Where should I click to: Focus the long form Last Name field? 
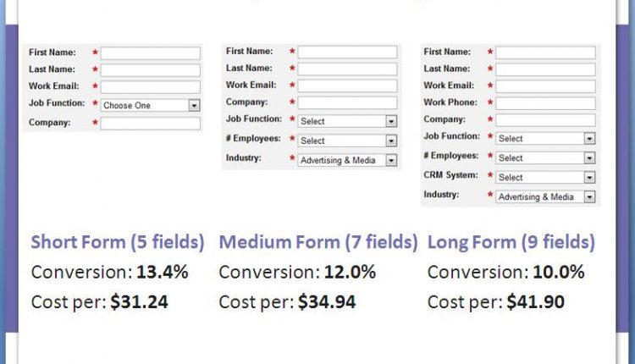pyautogui.click(x=545, y=69)
